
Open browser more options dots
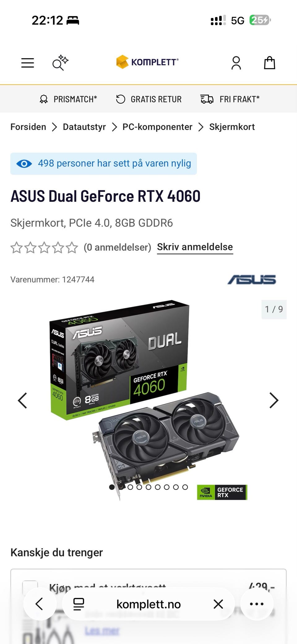[x=257, y=604]
